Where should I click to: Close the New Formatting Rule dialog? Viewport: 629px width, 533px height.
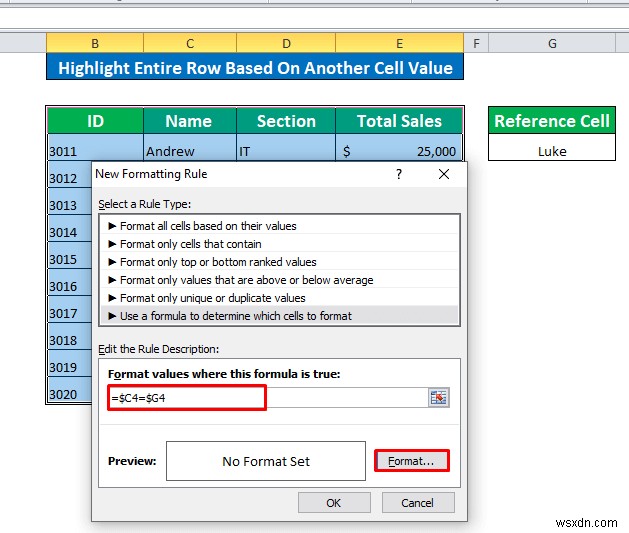[444, 174]
